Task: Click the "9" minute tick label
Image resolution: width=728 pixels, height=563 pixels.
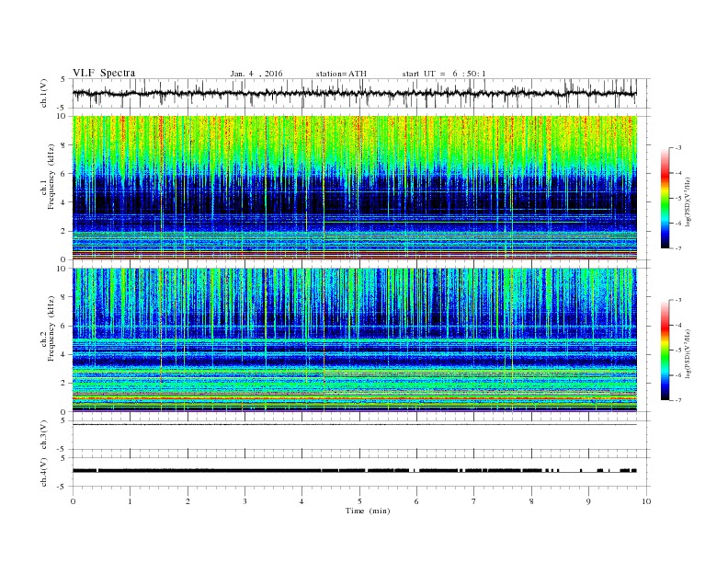Action: click(588, 501)
